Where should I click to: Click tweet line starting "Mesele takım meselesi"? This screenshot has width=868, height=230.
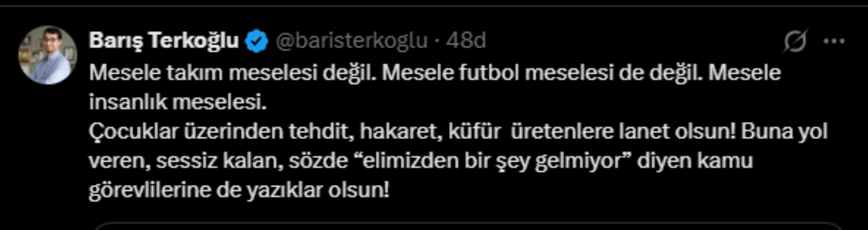(x=233, y=73)
